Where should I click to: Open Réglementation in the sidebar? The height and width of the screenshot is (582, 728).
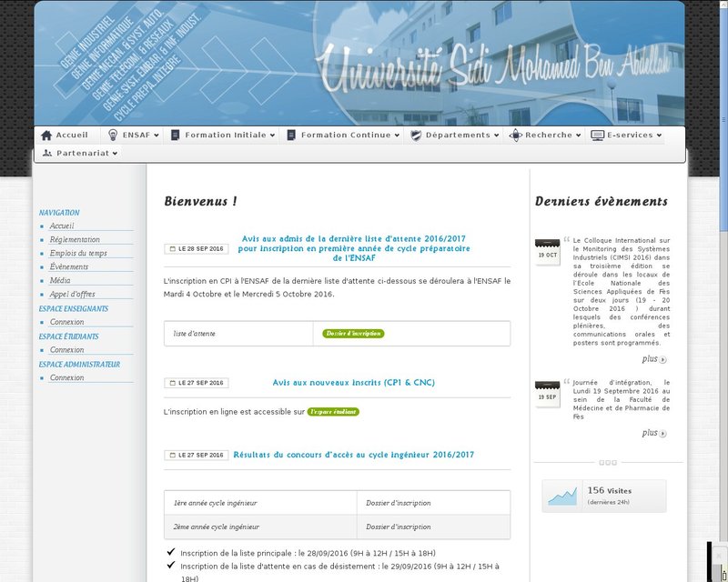click(x=75, y=239)
